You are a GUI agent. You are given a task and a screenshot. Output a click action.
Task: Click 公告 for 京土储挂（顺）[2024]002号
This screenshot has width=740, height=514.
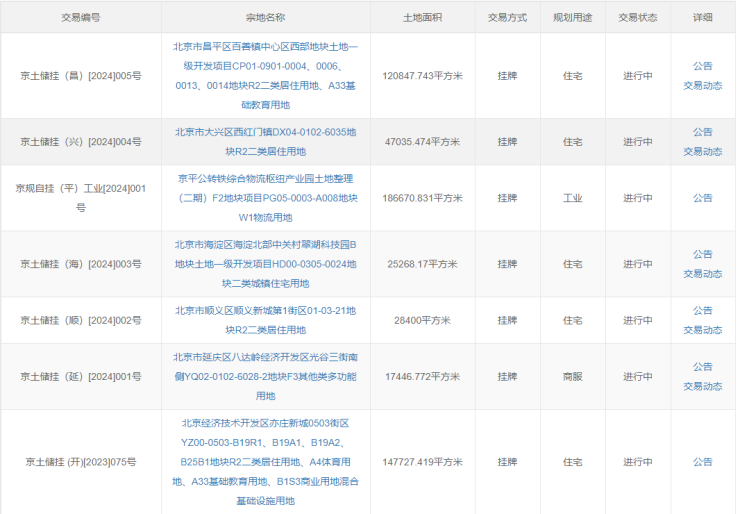coord(702,310)
